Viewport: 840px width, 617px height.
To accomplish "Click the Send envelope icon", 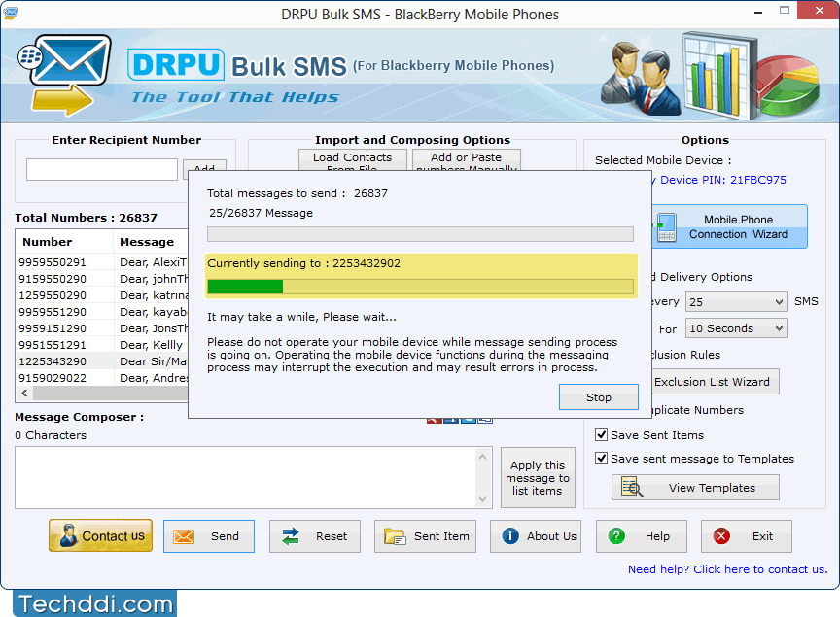I will click(x=184, y=536).
